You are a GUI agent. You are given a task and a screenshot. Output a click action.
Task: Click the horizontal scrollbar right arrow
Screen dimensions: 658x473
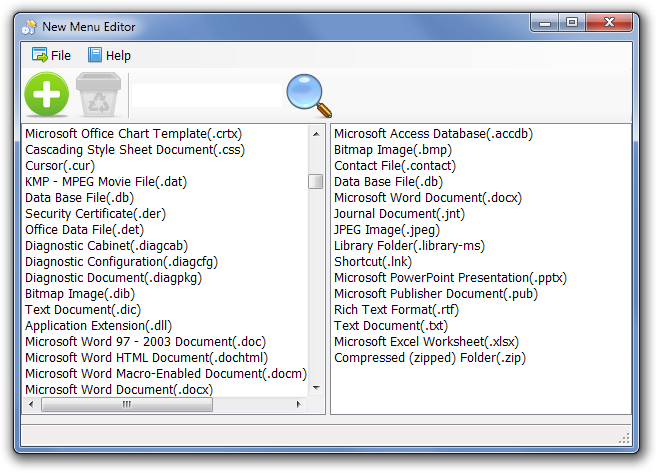pyautogui.click(x=298, y=405)
